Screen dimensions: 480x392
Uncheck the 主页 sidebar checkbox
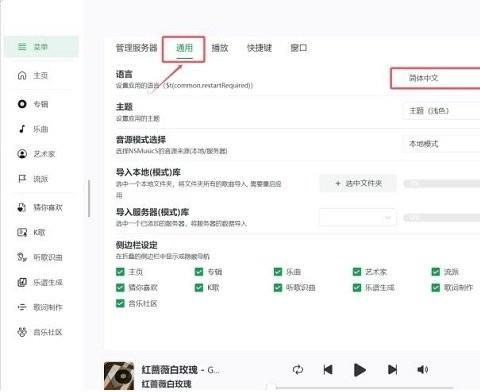click(x=120, y=272)
